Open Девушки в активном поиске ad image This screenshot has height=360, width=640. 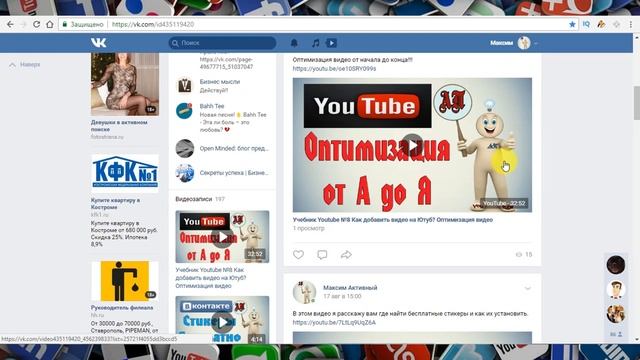pyautogui.click(x=125, y=84)
